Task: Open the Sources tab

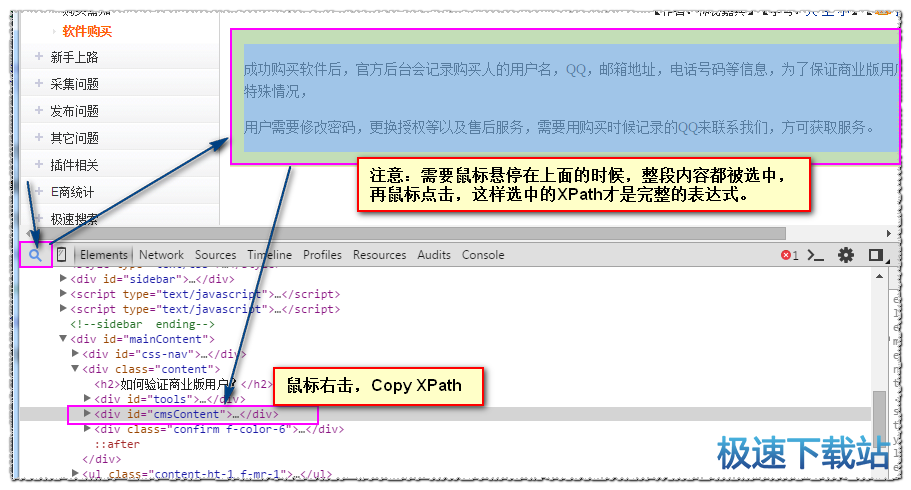Action: click(216, 255)
